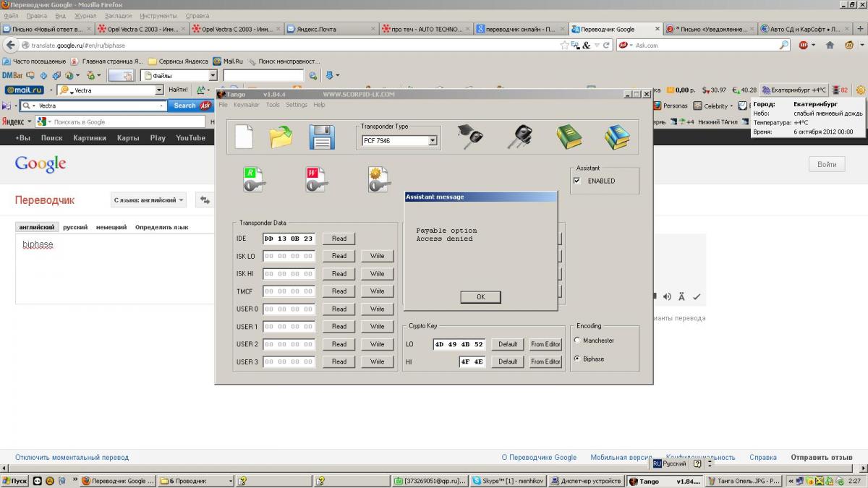Viewport: 868px width, 488px height.
Task: Toggle the Assistant ENABLED checkbox
Action: click(576, 181)
